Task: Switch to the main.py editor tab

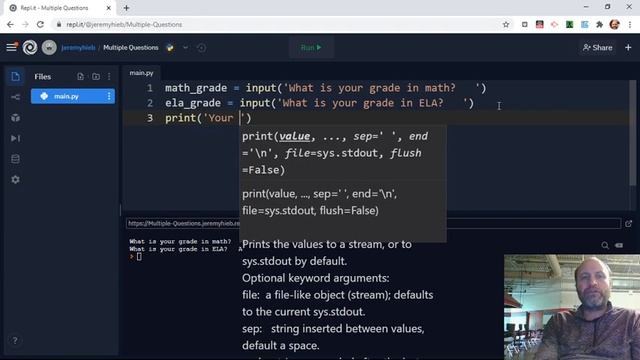Action: click(x=141, y=73)
